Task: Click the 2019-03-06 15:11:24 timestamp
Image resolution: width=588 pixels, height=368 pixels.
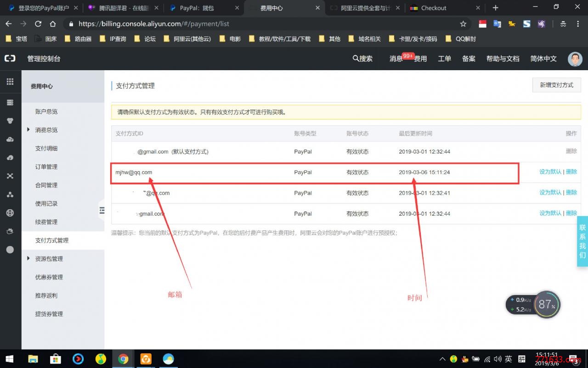Action: (424, 172)
